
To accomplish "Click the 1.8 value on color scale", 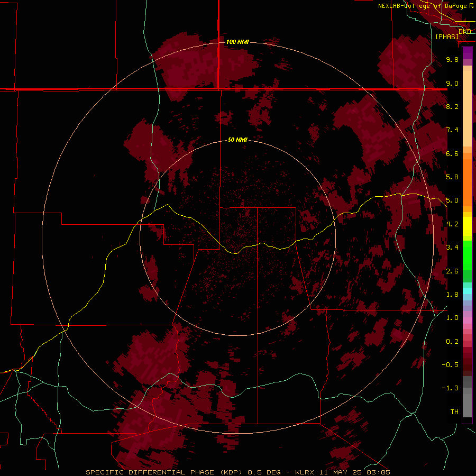I will (x=452, y=295).
